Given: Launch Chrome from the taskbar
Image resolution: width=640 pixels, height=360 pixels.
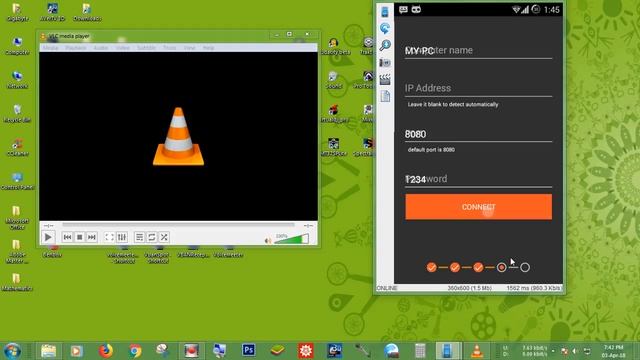Looking at the screenshot, I should coord(135,351).
